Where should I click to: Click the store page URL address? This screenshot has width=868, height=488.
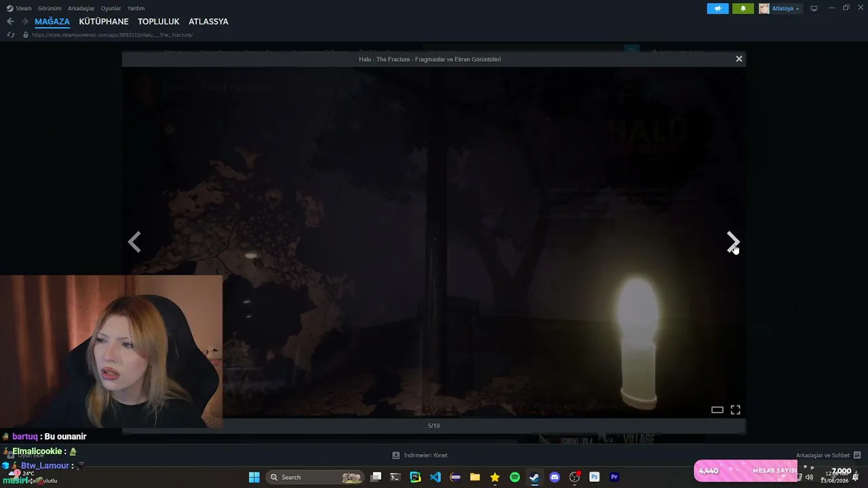pos(112,35)
